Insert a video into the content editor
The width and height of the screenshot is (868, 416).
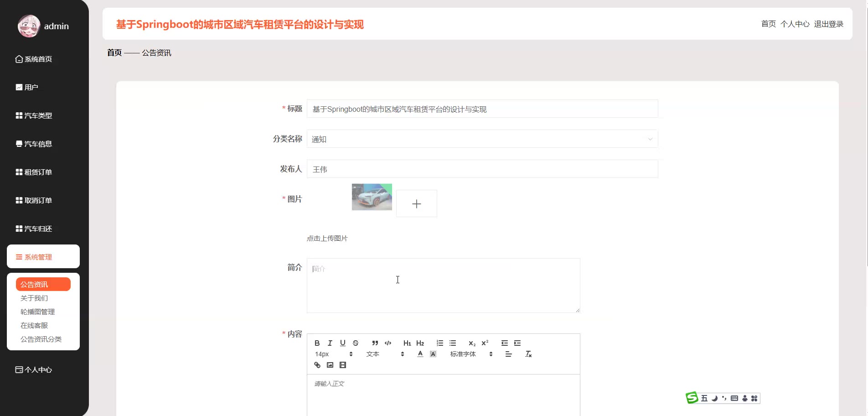pos(343,365)
